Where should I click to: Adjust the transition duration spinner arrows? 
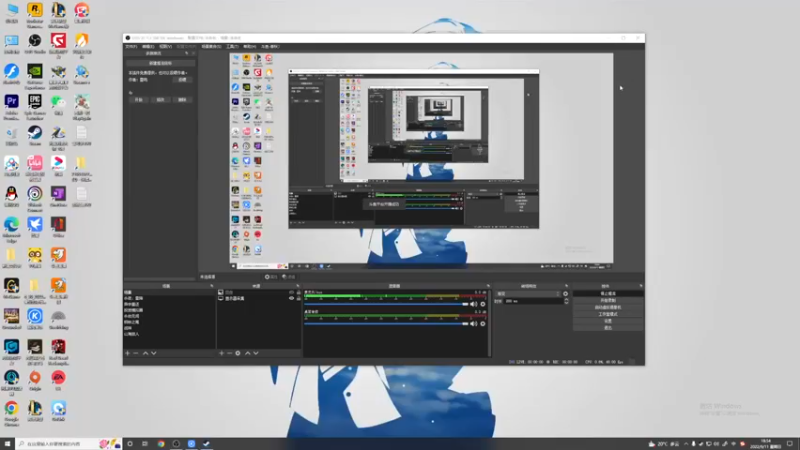pos(566,302)
